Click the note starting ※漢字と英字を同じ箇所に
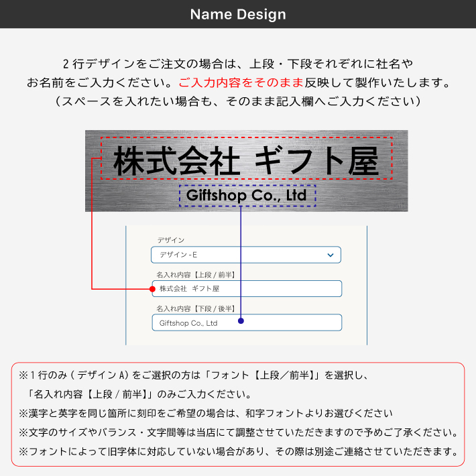 [x=206, y=414]
